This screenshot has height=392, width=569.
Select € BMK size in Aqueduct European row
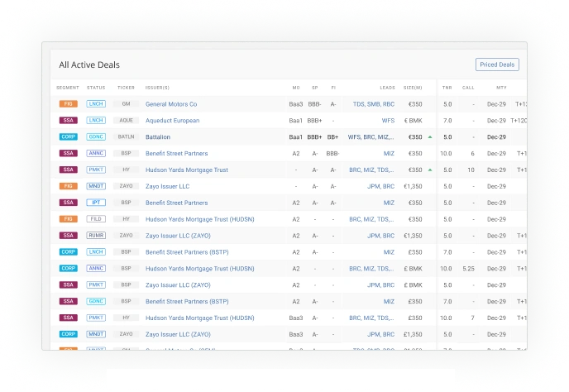tap(413, 121)
